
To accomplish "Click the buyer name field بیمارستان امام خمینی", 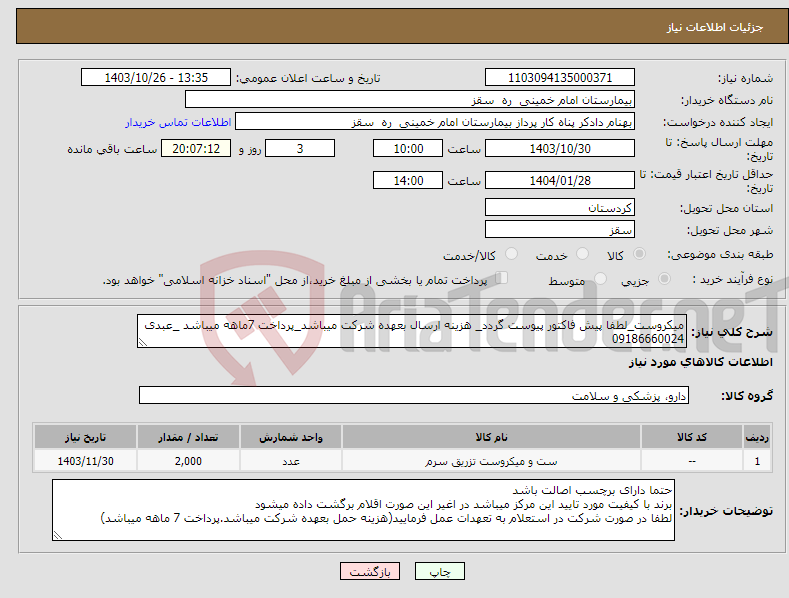I will pyautogui.click(x=410, y=99).
